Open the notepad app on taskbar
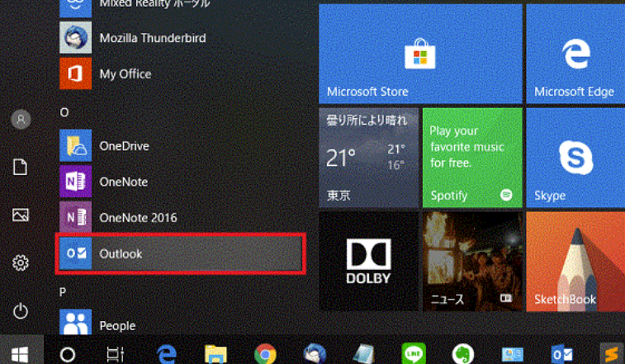 click(364, 353)
